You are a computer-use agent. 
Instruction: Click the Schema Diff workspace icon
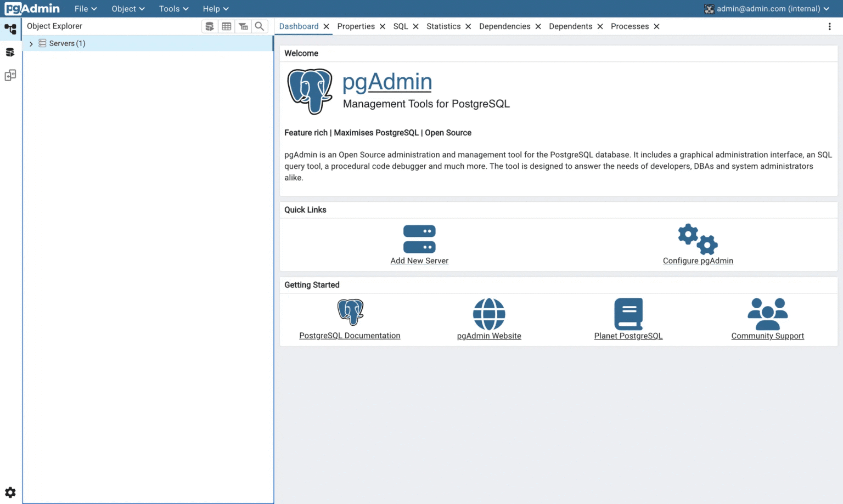(10, 75)
